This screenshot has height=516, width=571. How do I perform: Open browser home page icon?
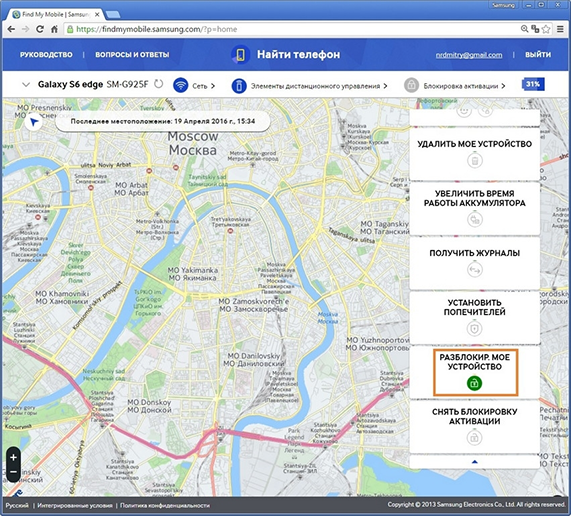pos(54,29)
